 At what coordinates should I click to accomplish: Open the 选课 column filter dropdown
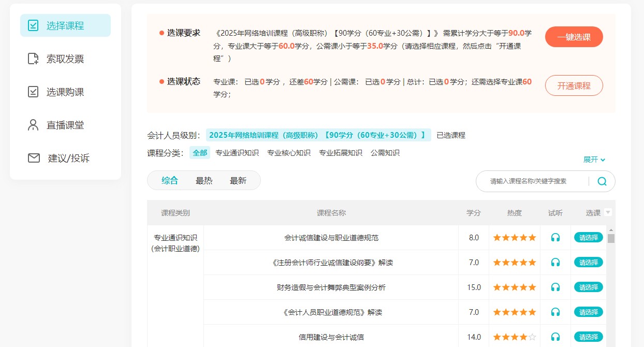click(x=608, y=212)
